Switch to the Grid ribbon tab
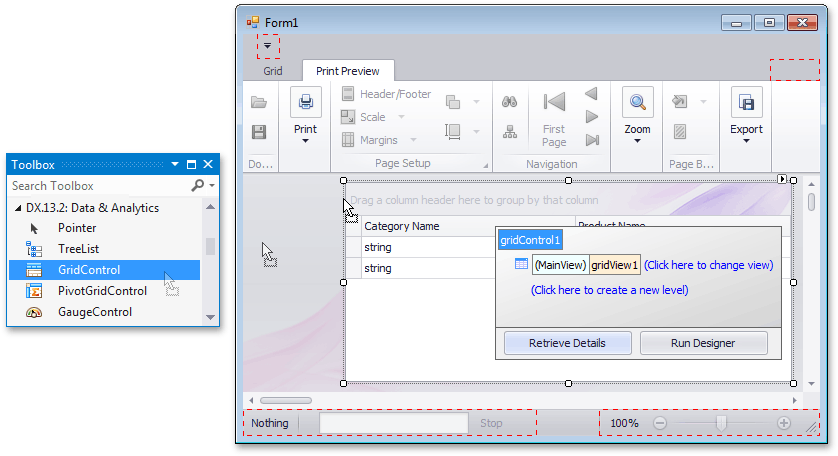The height and width of the screenshot is (456, 838). point(273,71)
